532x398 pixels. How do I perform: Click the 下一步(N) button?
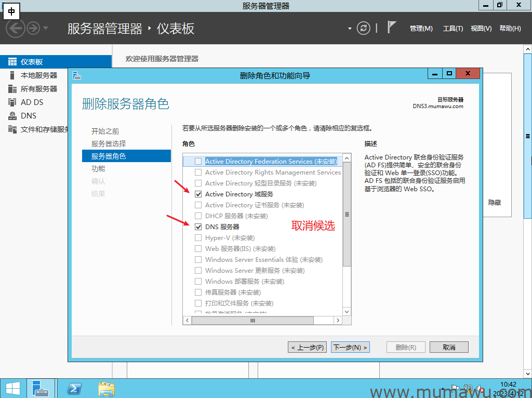[350, 347]
